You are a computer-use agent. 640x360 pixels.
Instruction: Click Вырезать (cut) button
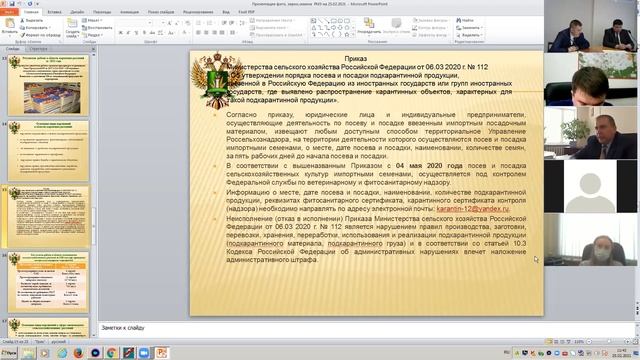[31, 20]
